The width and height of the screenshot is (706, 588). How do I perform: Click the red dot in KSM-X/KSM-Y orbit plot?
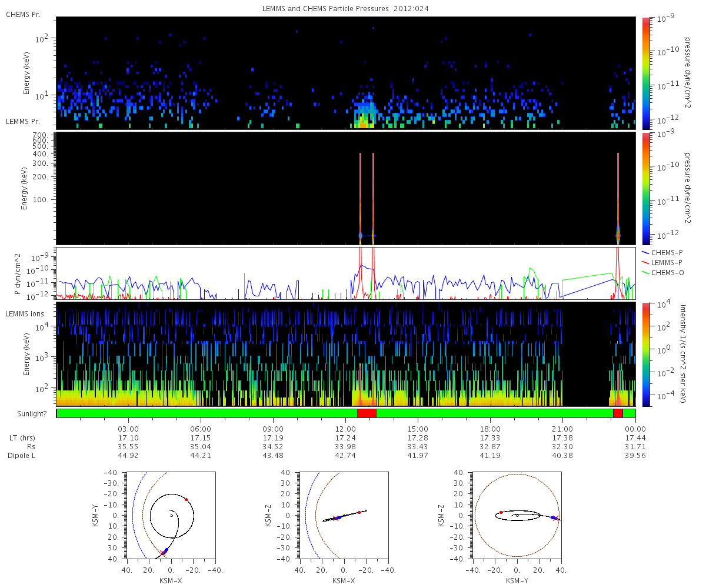187,499
